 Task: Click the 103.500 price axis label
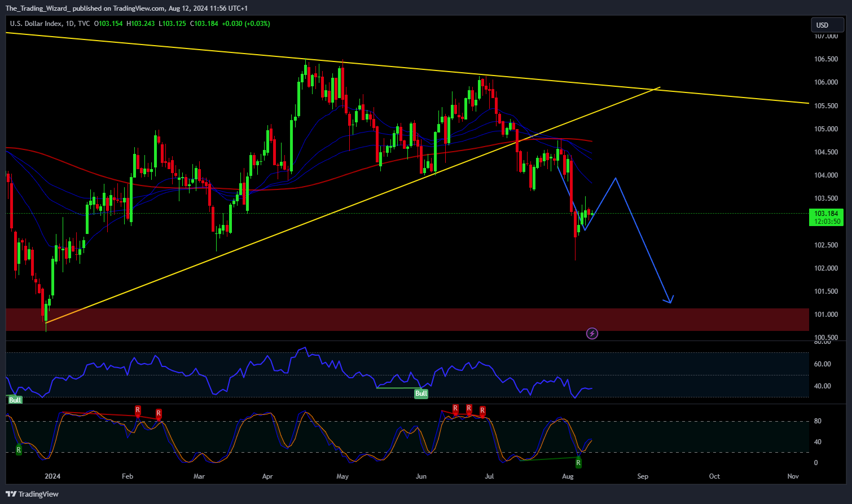(x=826, y=198)
